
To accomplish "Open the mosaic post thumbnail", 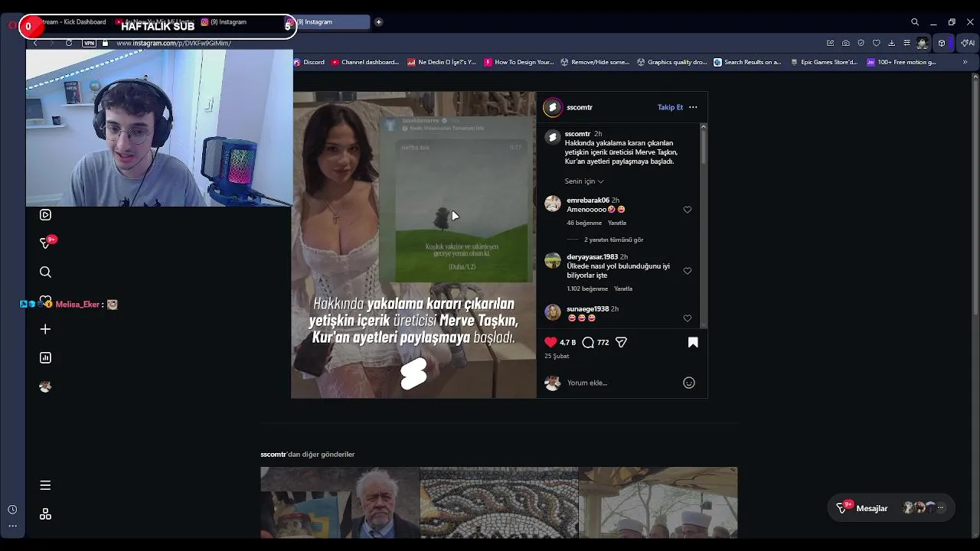I will [499, 503].
